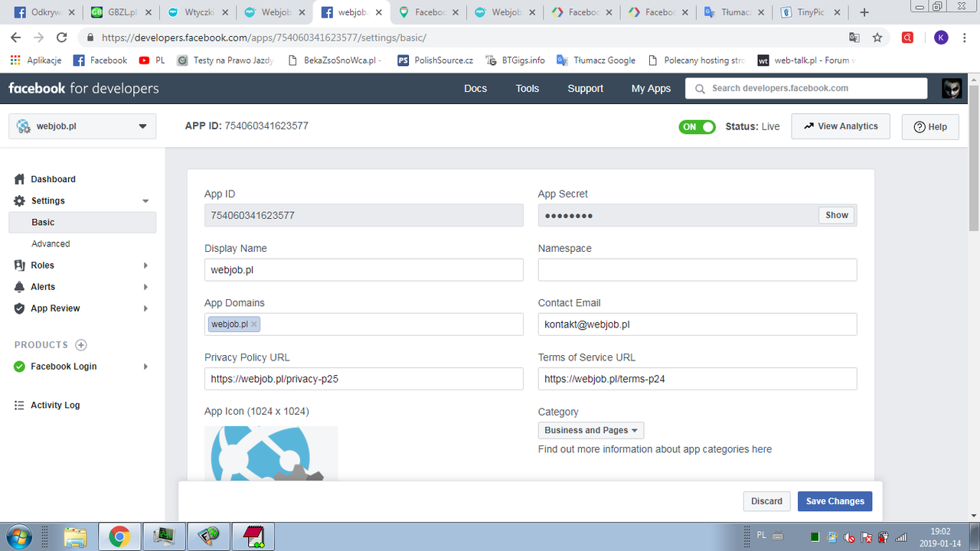Click the Display Name input field

(x=364, y=270)
